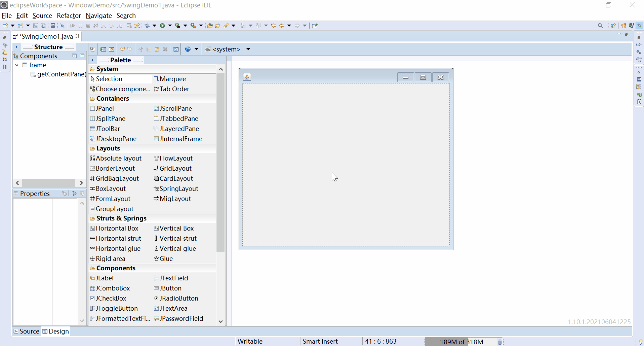Click the Open Type folder icon
This screenshot has height=346, width=644.
pyautogui.click(x=210, y=26)
